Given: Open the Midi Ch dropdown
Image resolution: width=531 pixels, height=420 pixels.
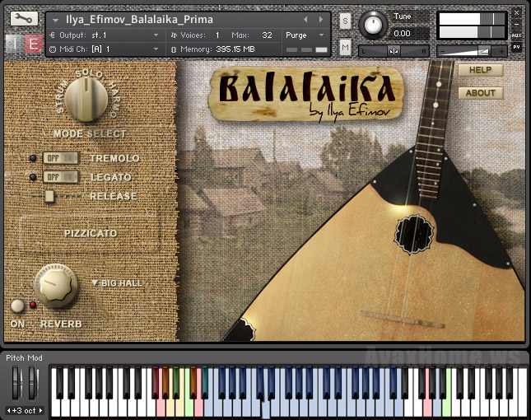Looking at the screenshot, I should point(156,49).
